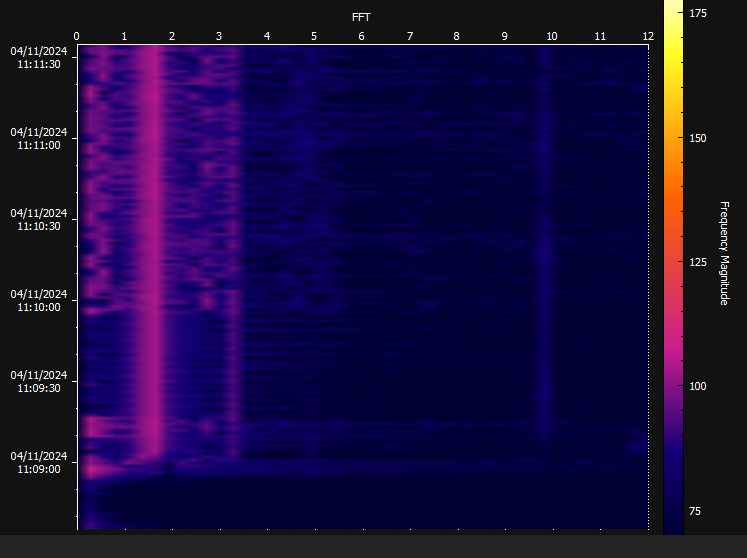The height and width of the screenshot is (558, 747).
Task: Click colorbar value 150
Action: (x=698, y=138)
